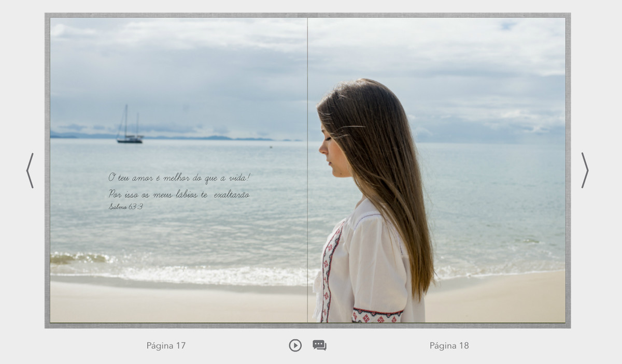This screenshot has height=364, width=622.
Task: Click the verse line 'O teu amor é melhor'
Action: pyautogui.click(x=179, y=178)
